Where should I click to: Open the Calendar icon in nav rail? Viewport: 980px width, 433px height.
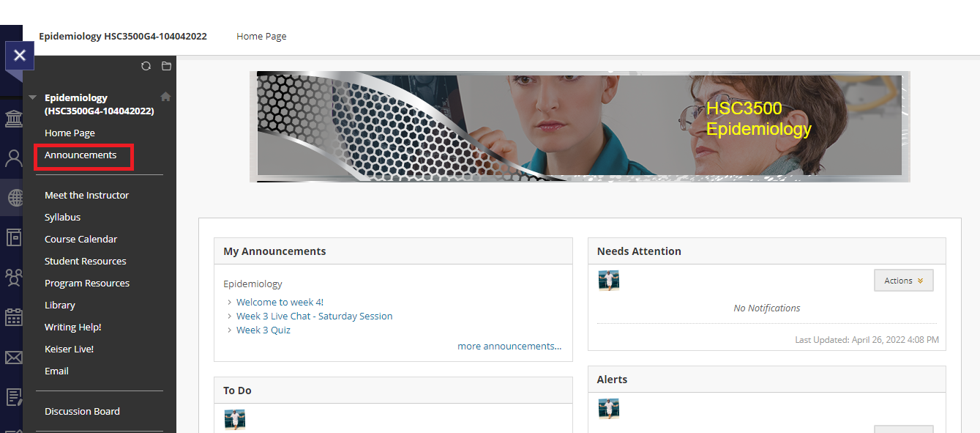[x=13, y=317]
